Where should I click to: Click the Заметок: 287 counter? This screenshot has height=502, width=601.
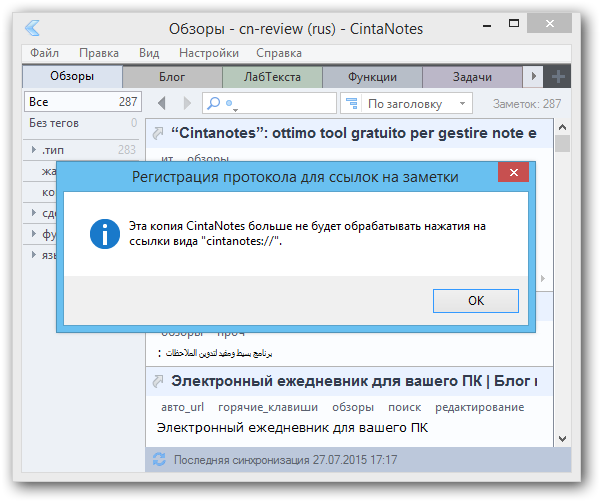point(527,103)
